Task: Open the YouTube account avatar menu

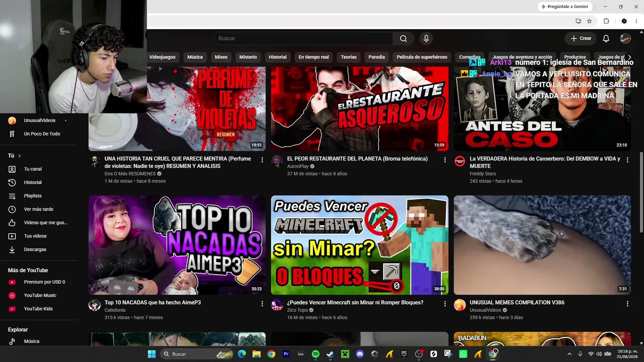Action: click(x=625, y=39)
